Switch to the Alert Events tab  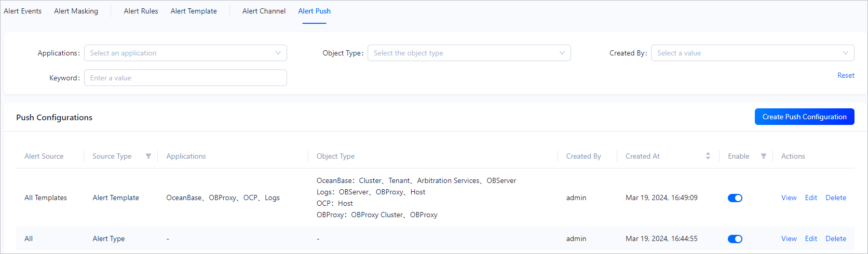tap(23, 11)
